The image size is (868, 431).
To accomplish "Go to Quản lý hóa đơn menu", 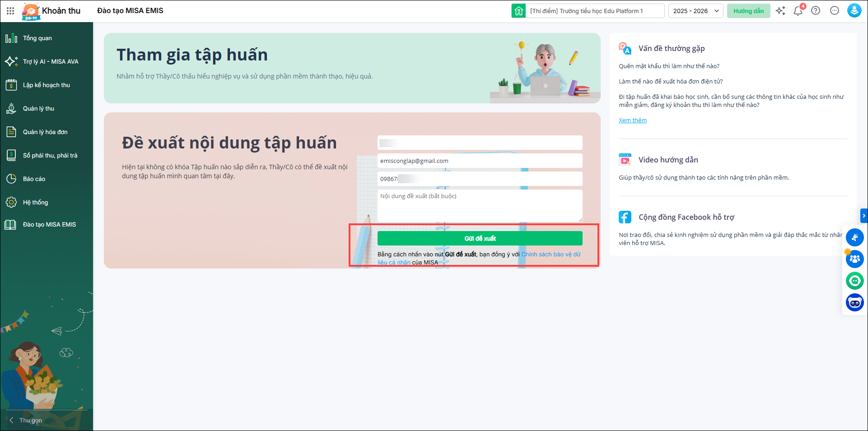I will coord(45,132).
